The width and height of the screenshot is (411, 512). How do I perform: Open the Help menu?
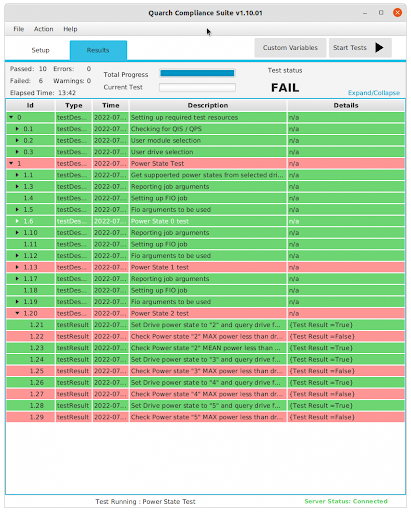(x=70, y=29)
